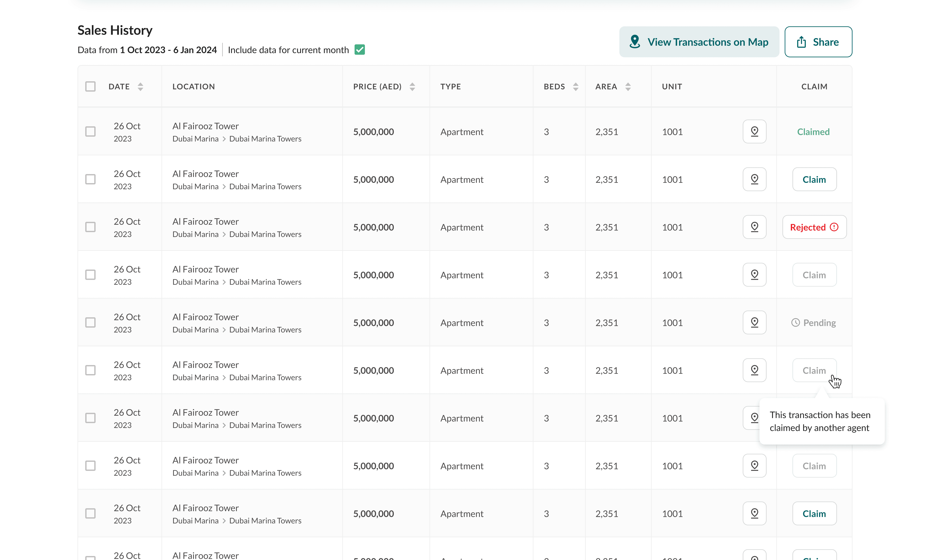Click map pin icon in second row

coord(754,179)
